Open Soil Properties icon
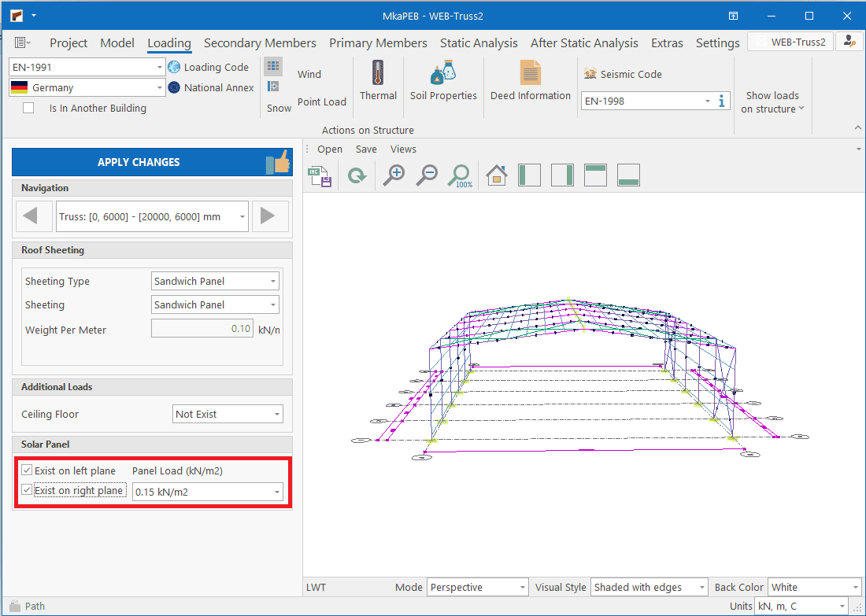Viewport: 866px width, 616px height. (443, 74)
